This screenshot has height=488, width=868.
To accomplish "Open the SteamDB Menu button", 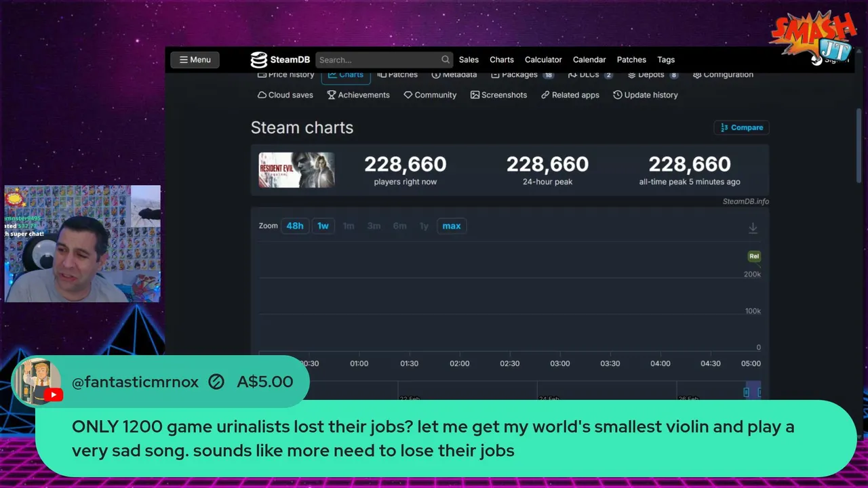I will point(195,60).
